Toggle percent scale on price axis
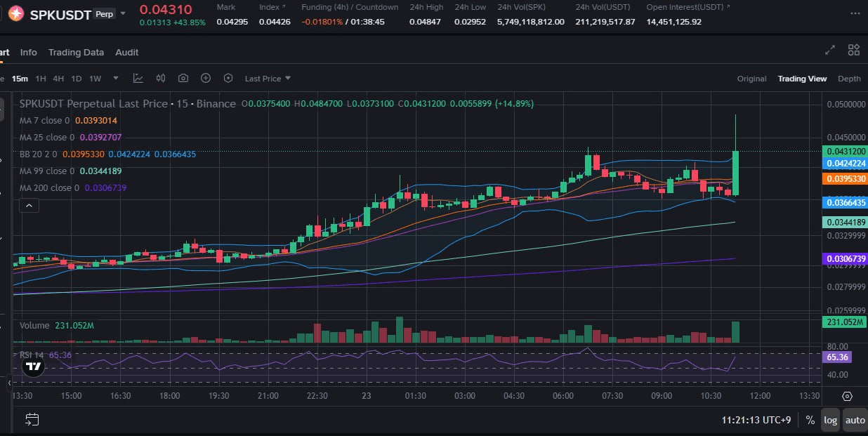Image resolution: width=868 pixels, height=436 pixels. [x=810, y=420]
